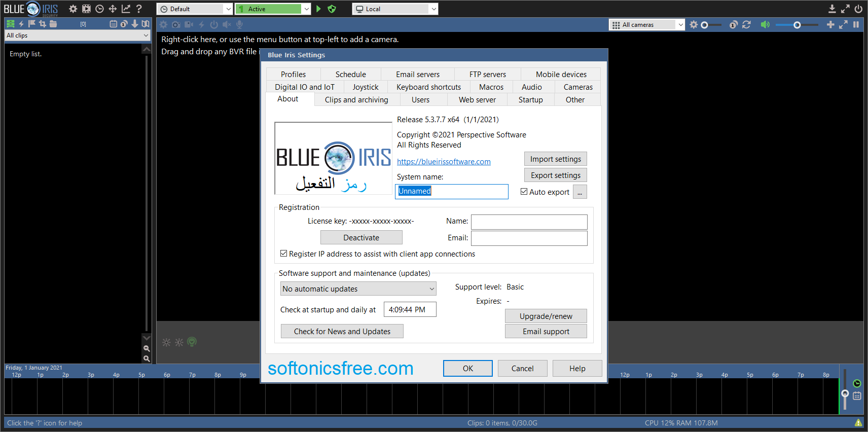Click the down-arrow icon in clips toolbar
The image size is (868, 432).
click(x=134, y=24)
